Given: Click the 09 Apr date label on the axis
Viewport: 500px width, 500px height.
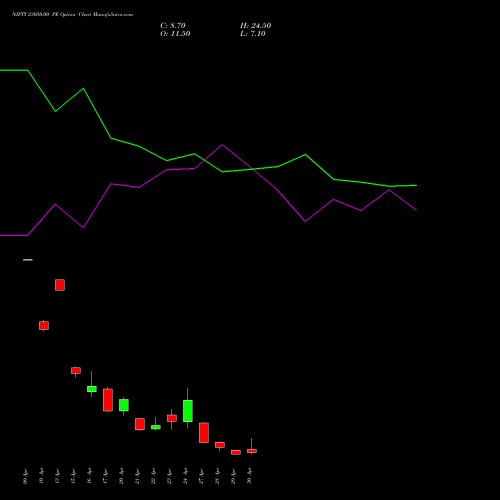Looking at the screenshot, I should (x=26, y=477).
